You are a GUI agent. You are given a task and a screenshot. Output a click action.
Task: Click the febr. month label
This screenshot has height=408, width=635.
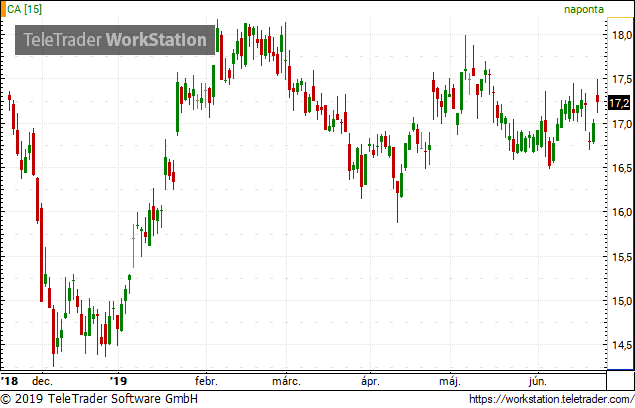[206, 381]
